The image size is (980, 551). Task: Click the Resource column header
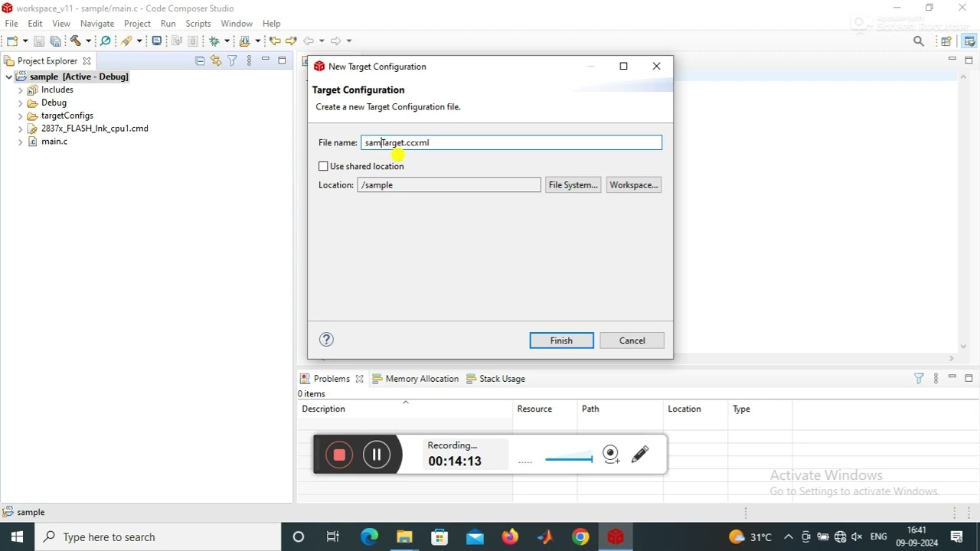click(x=545, y=409)
